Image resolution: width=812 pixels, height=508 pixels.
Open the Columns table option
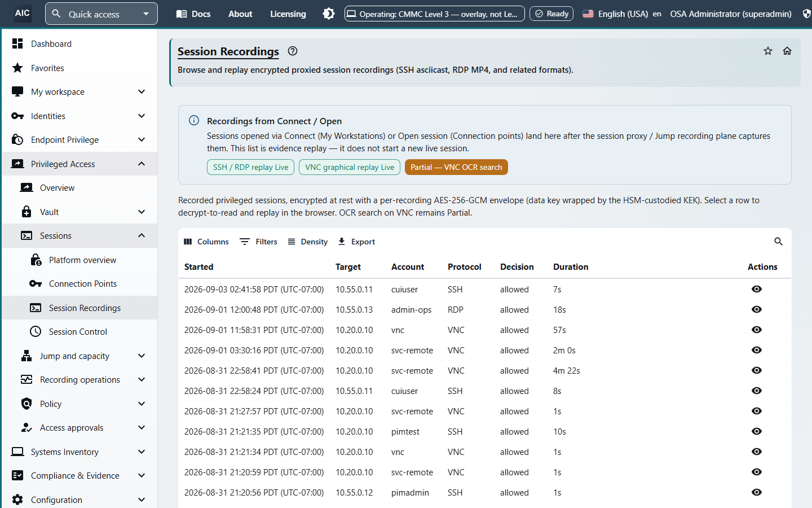[206, 242]
